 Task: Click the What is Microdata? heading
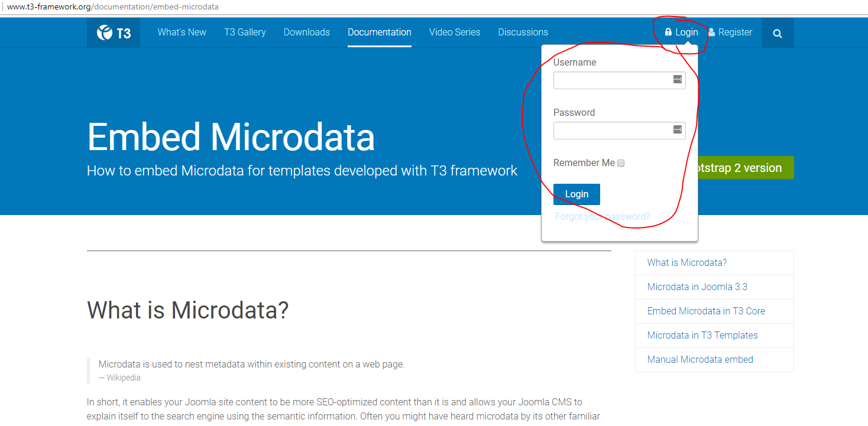(188, 310)
